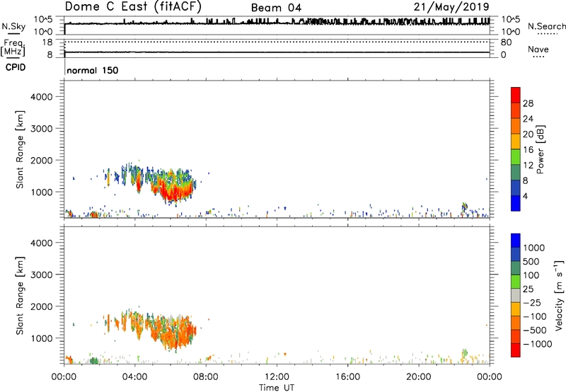
Task: Click the 'Beam 04' label
Action: tap(276, 8)
